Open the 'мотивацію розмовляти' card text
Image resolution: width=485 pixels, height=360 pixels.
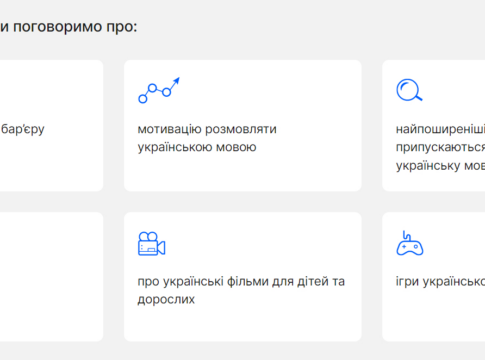click(207, 129)
